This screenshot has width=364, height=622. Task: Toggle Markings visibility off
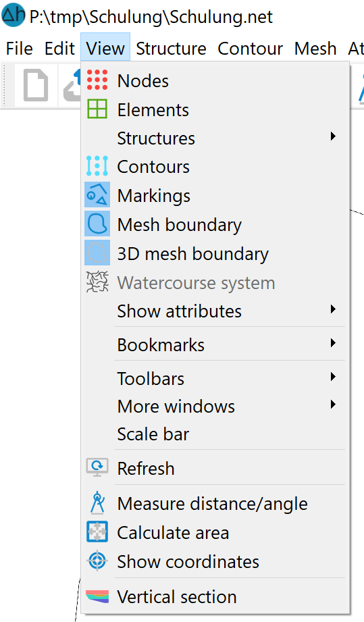(215, 195)
